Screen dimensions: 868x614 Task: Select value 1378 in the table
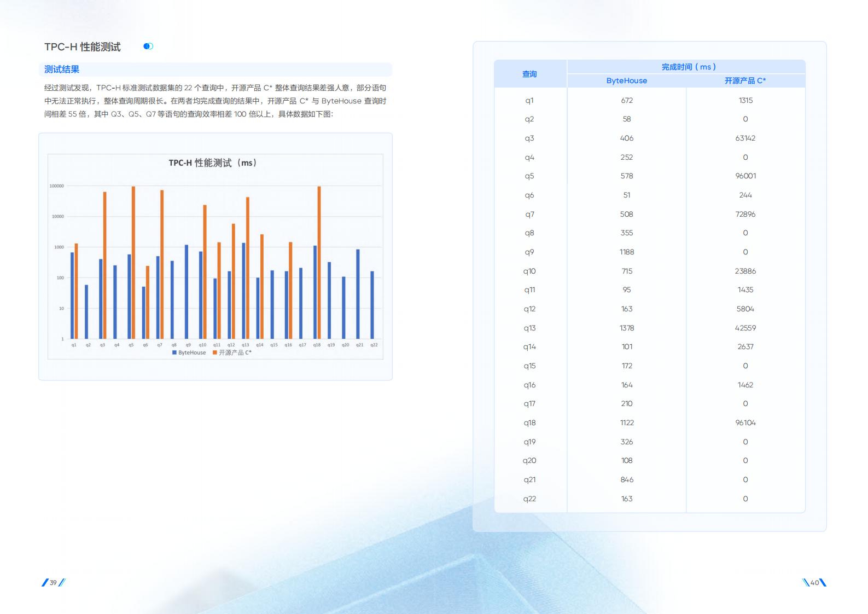(627, 328)
